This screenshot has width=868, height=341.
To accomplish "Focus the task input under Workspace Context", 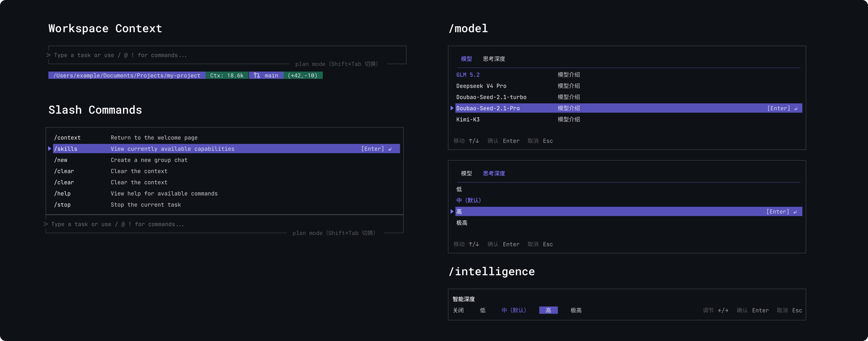I will tap(227, 55).
